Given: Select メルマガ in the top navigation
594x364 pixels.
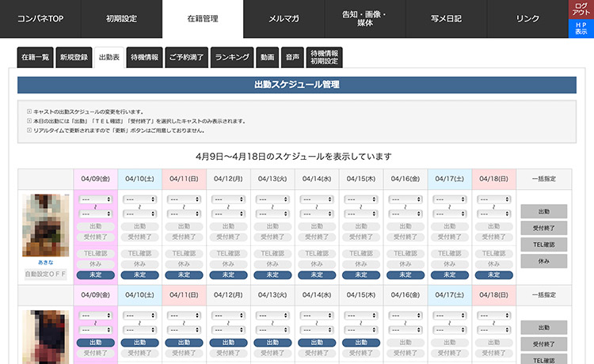Looking at the screenshot, I should [284, 18].
